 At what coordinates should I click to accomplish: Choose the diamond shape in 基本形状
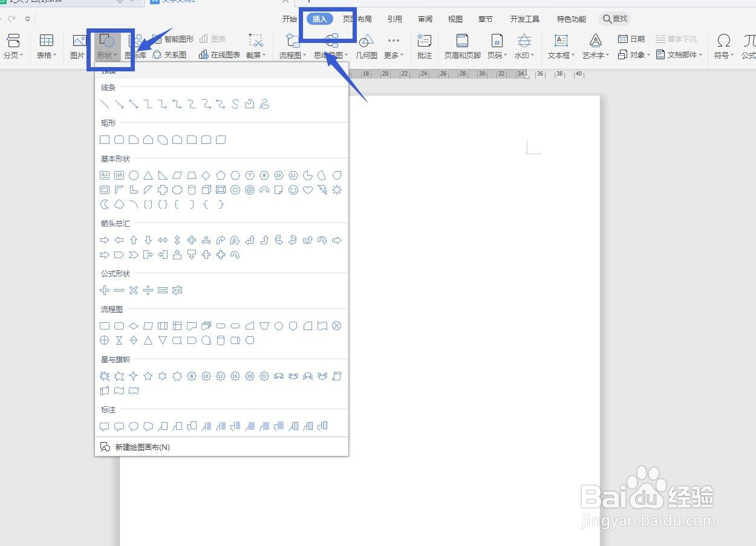point(206,175)
